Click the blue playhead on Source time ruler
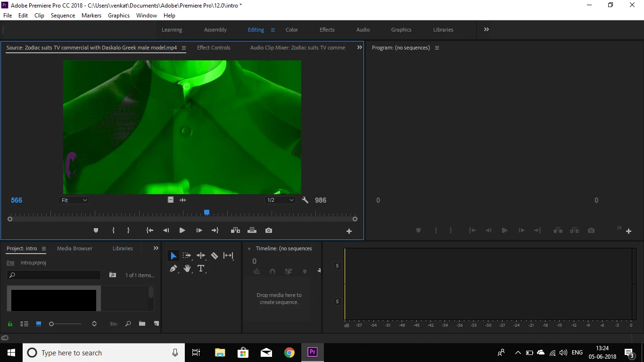The image size is (644, 362). coord(206,213)
